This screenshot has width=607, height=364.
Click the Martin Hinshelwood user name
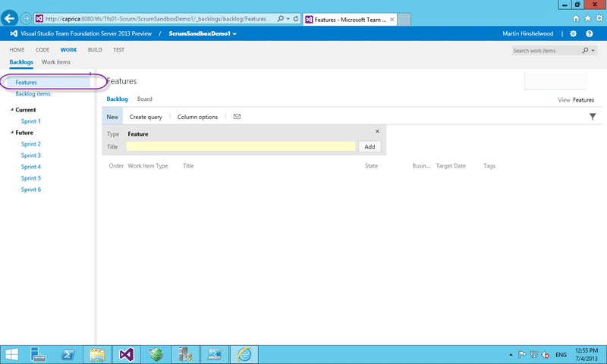(528, 33)
